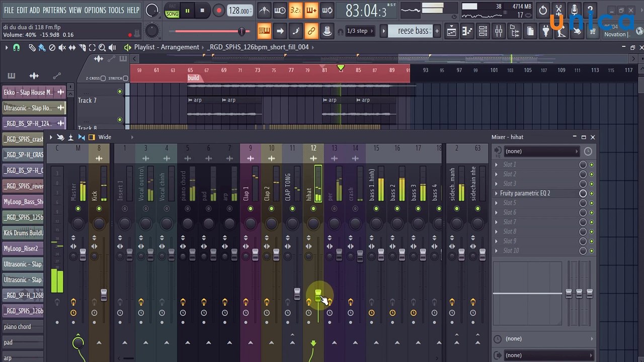Mute the hihat mixer track
Image resolution: width=644 pixels, height=362 pixels.
coord(313,208)
